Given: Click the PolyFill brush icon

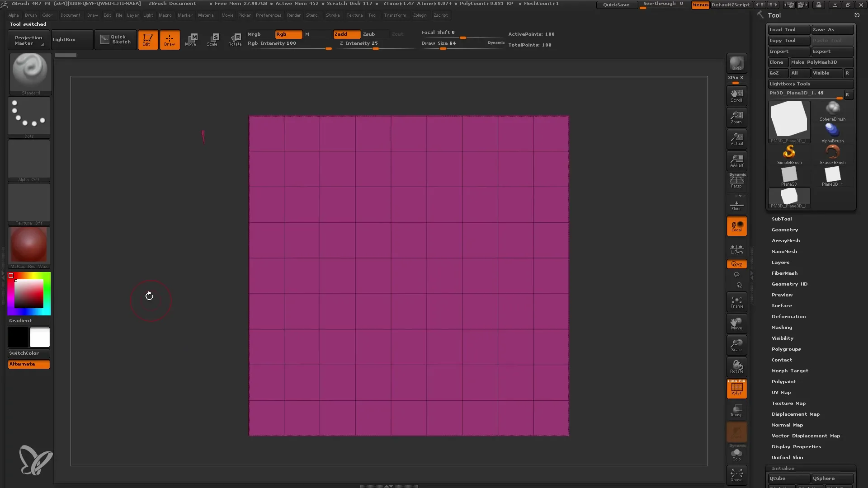Looking at the screenshot, I should tap(736, 388).
